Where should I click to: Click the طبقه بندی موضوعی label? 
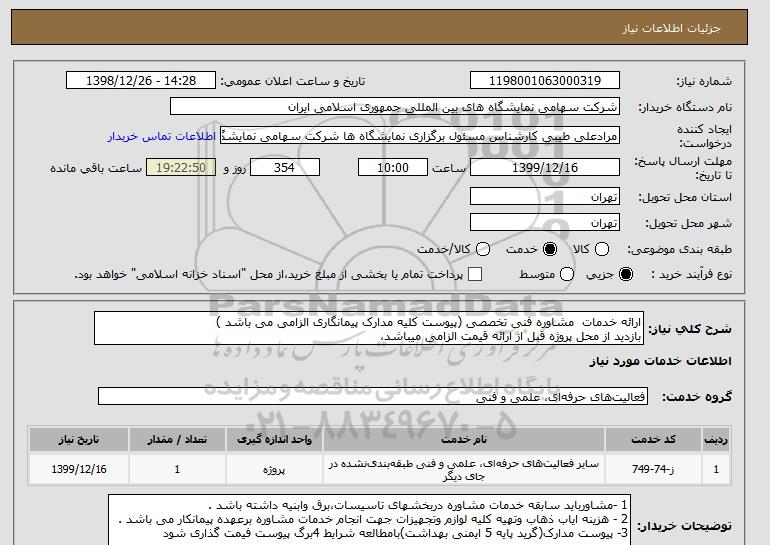pos(679,249)
